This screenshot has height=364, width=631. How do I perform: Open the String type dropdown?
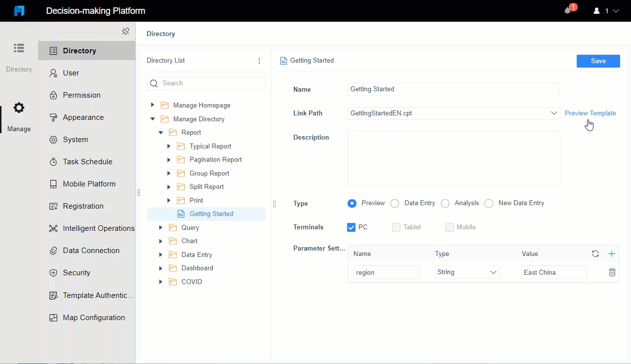click(467, 272)
